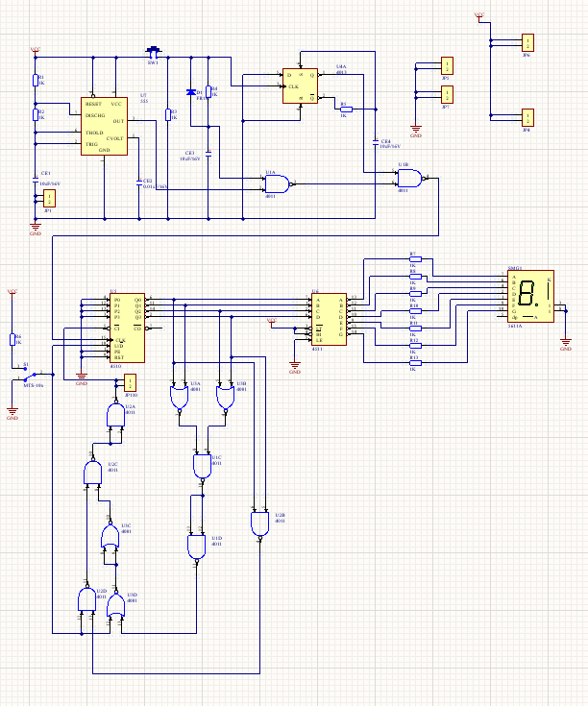
Task: Click the GND symbol below switch S1
Action: 12,414
